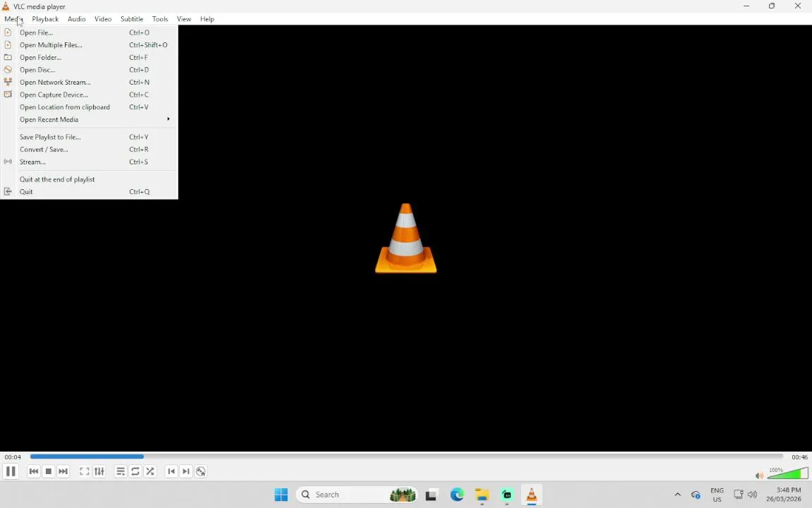Adjust the green volume slider
Screen dimensions: 812x508
point(787,473)
